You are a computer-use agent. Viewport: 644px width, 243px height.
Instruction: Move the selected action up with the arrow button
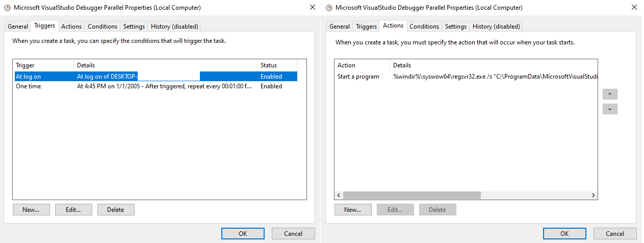pos(610,94)
